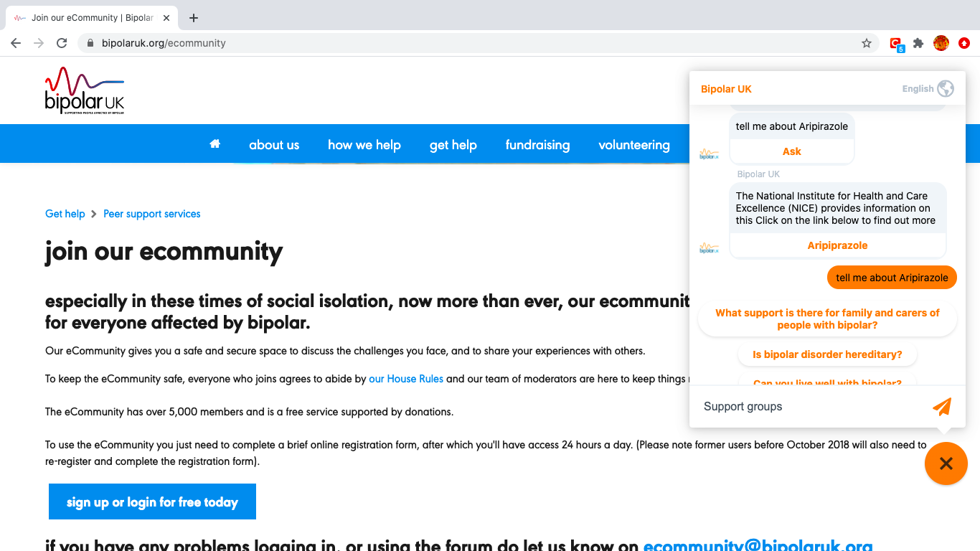Go to home via house icon

coord(215,144)
